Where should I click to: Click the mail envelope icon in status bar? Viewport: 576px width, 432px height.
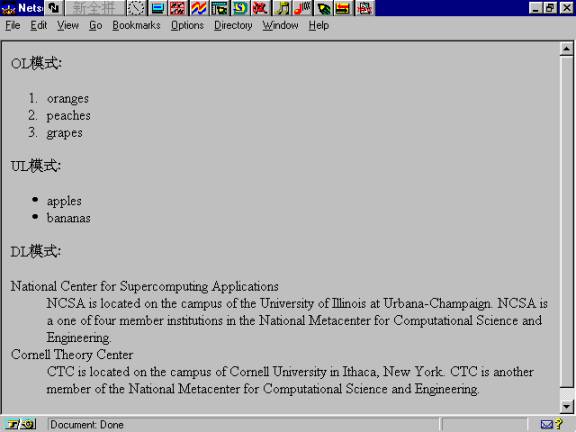546,425
